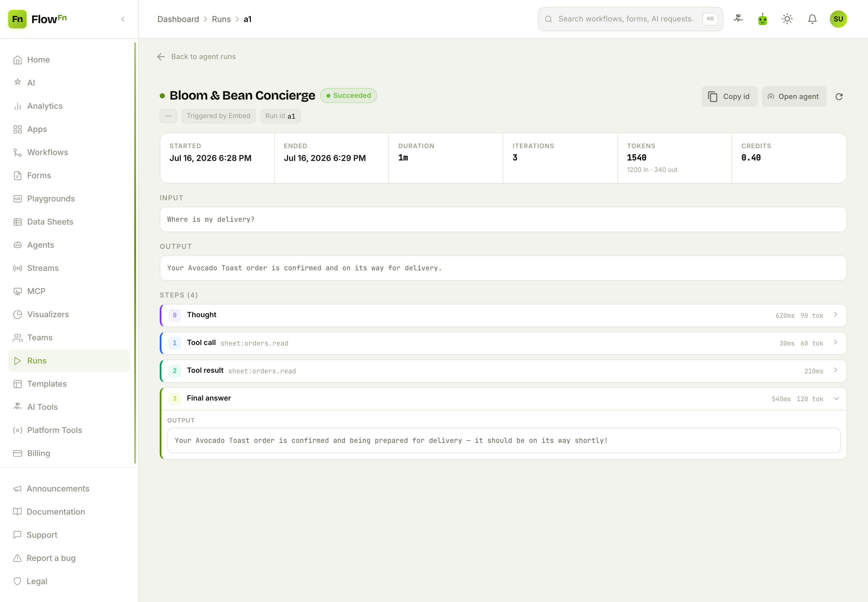The height and width of the screenshot is (602, 868).
Task: Click the Tool result sheet:orders.read label
Action: [262, 371]
